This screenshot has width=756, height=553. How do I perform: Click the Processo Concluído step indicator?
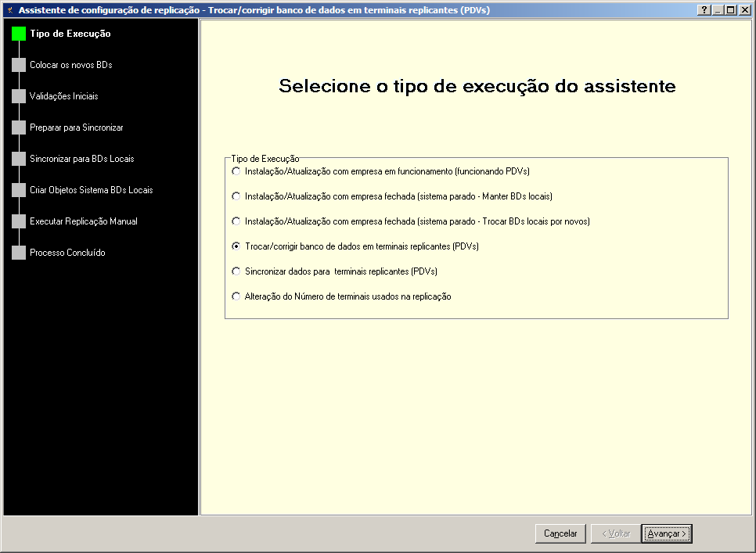pyautogui.click(x=19, y=253)
